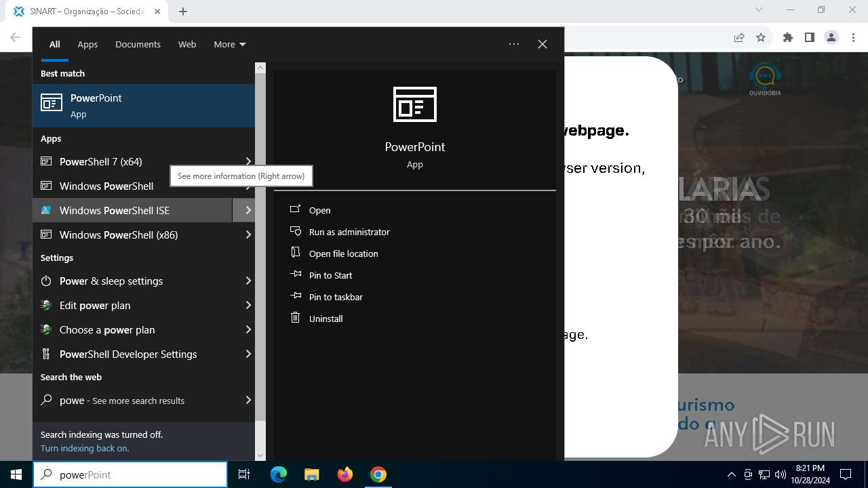Click the SINART browser tab

pyautogui.click(x=88, y=12)
